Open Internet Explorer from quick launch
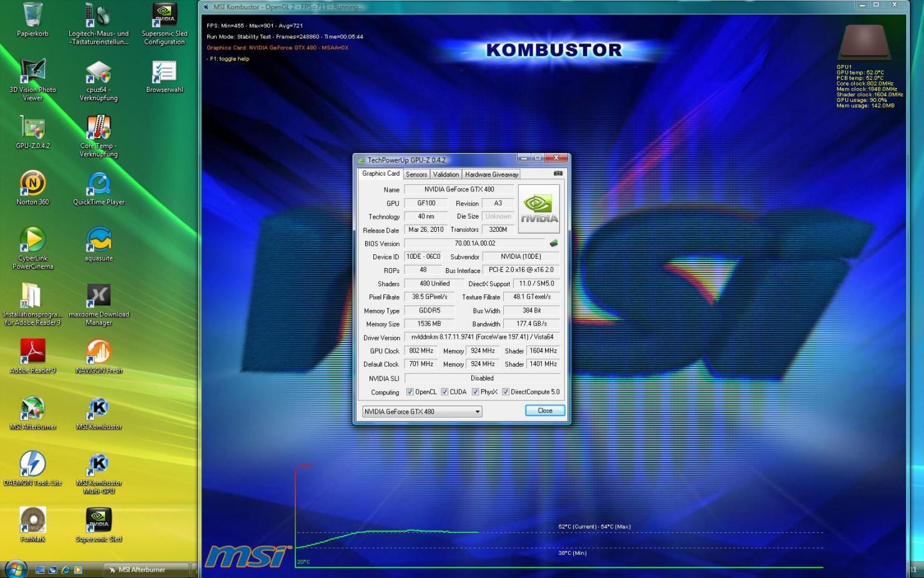Screen dimensions: 924x578 pyautogui.click(x=66, y=570)
